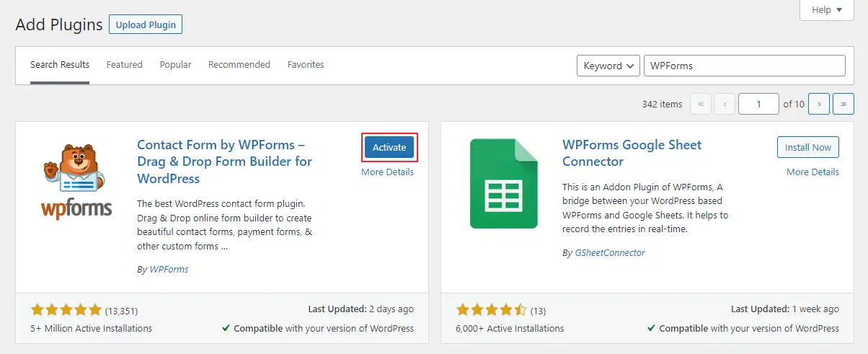The height and width of the screenshot is (354, 868).
Task: Click the plugin search field containing WPForms
Action: click(744, 66)
